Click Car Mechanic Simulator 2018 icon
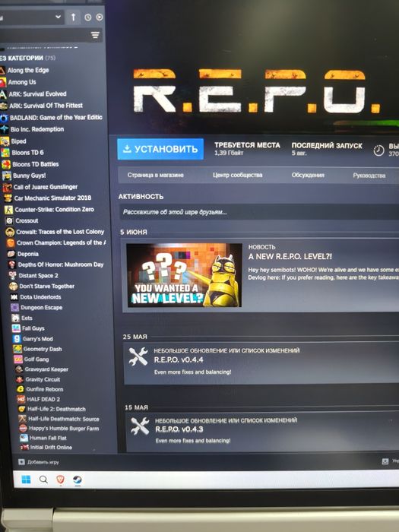The height and width of the screenshot is (532, 399). pyautogui.click(x=8, y=198)
